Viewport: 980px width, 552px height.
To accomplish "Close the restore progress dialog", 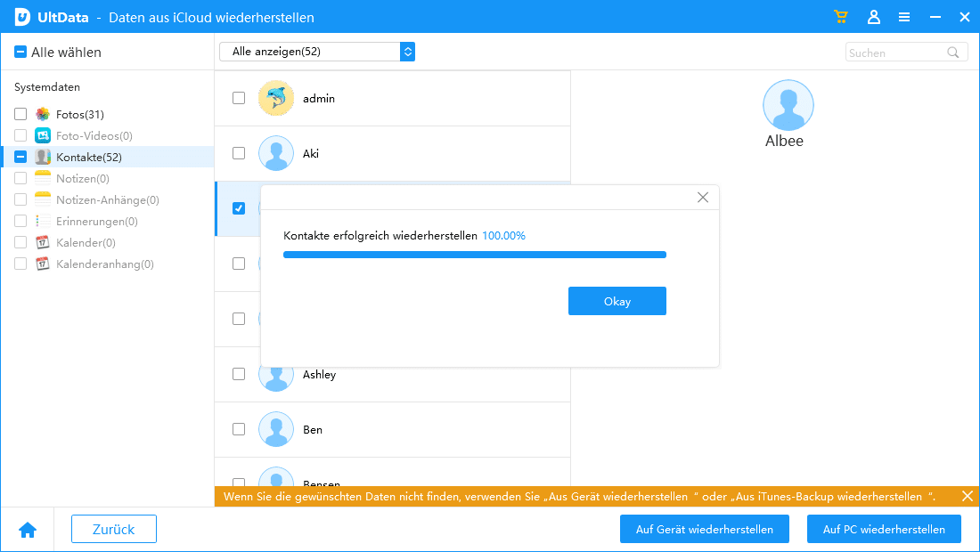I will pos(703,198).
